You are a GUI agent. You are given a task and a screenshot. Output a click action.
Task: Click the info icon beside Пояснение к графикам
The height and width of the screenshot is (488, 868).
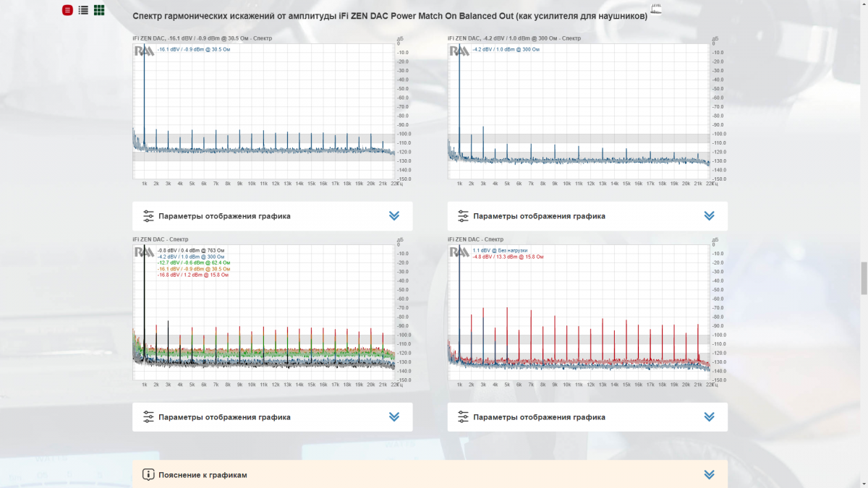coord(148,475)
